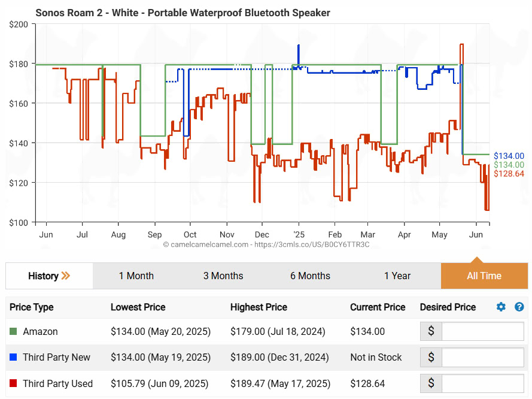Click the blue help question mark icon
This screenshot has height=399, width=532.
519,307
